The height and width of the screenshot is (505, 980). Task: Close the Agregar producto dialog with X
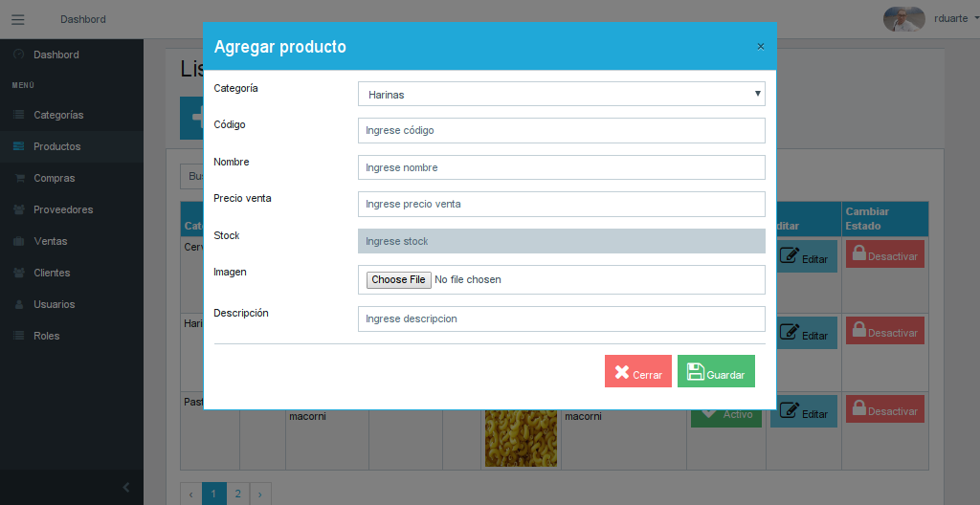[x=761, y=47]
